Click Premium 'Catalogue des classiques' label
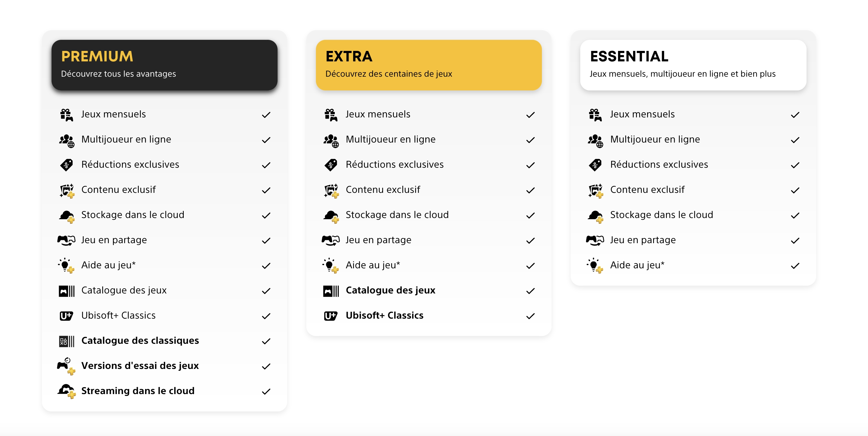Viewport: 868px width, 436px height. [x=140, y=341]
